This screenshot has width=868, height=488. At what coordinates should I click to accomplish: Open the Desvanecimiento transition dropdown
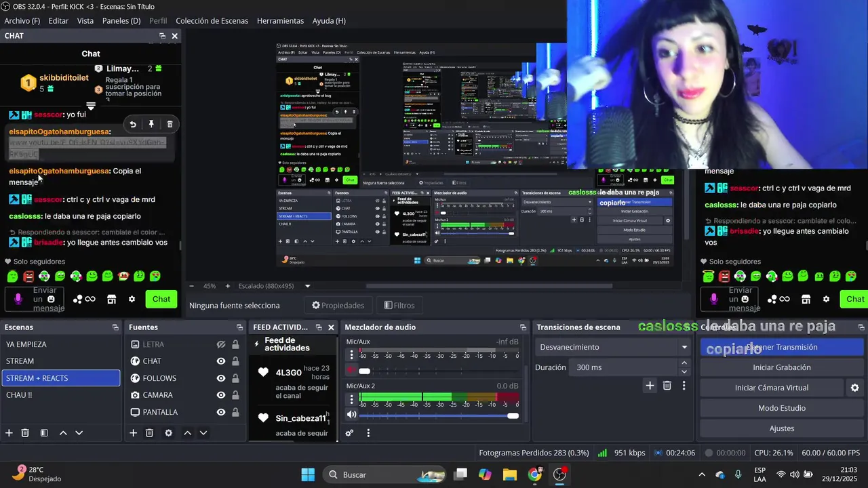(x=613, y=347)
